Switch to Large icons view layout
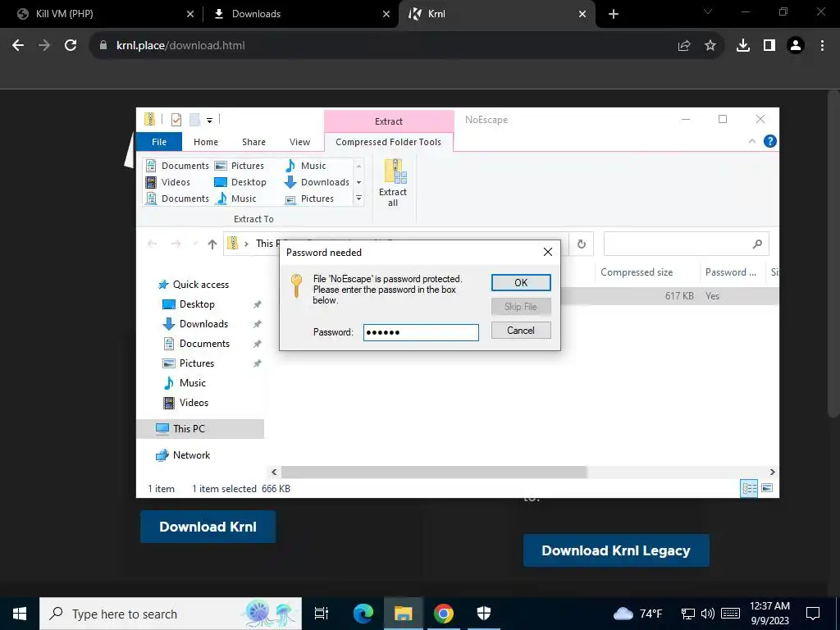Image resolution: width=840 pixels, height=630 pixels. click(767, 488)
